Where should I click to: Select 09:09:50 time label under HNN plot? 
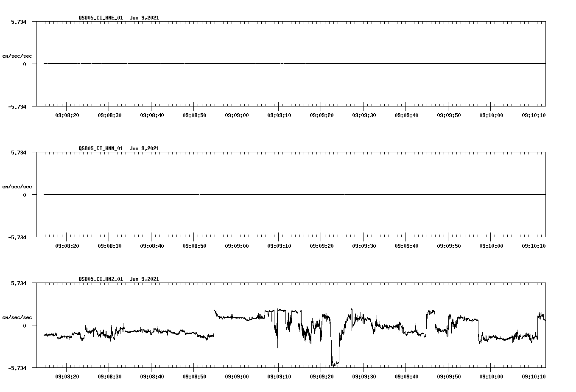tap(449, 246)
